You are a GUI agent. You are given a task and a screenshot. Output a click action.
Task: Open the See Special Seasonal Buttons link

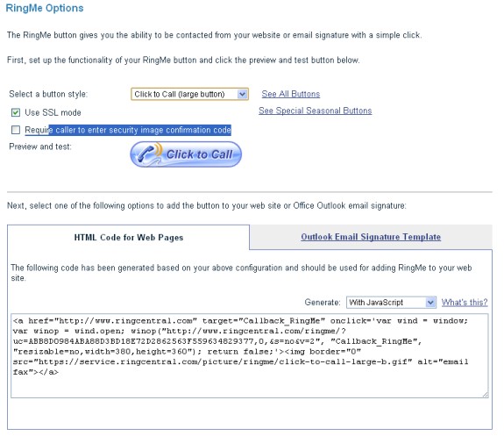click(x=315, y=111)
